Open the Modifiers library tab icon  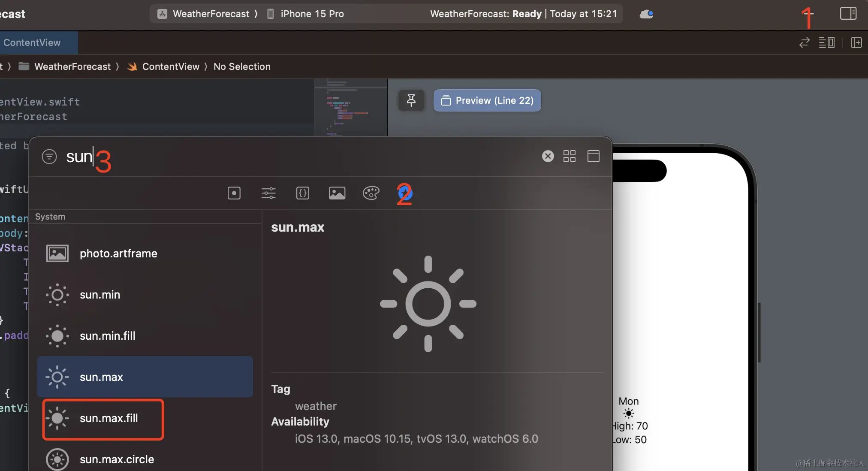268,193
